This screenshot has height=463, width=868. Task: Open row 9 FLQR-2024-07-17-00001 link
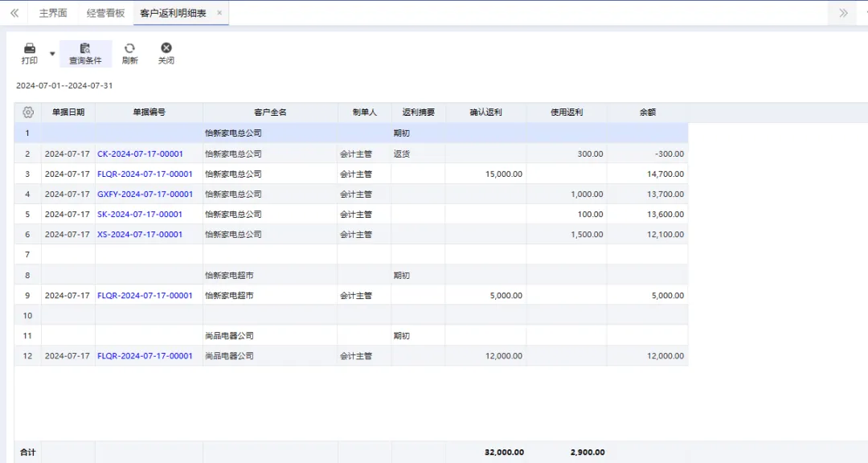tap(145, 295)
